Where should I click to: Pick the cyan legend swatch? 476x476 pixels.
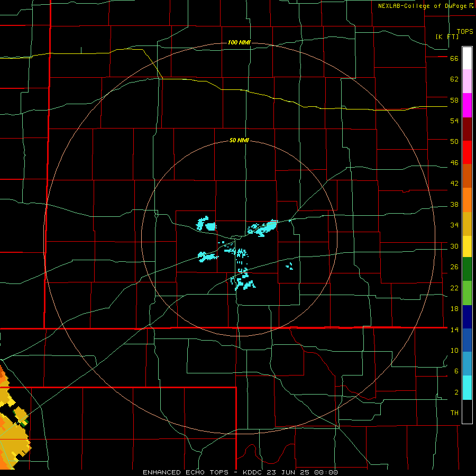pyautogui.click(x=467, y=388)
